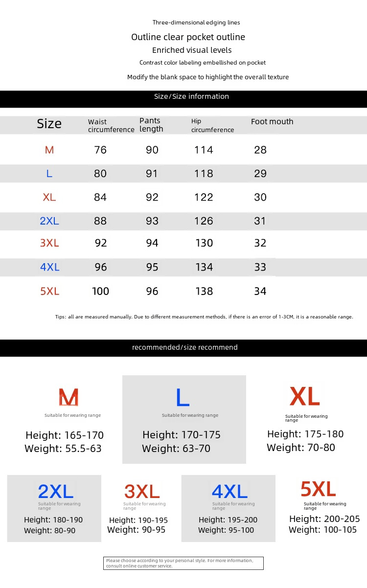Image resolution: width=367 pixels, height=588 pixels.
Task: Click the Foot mouth column header
Action: 272,122
